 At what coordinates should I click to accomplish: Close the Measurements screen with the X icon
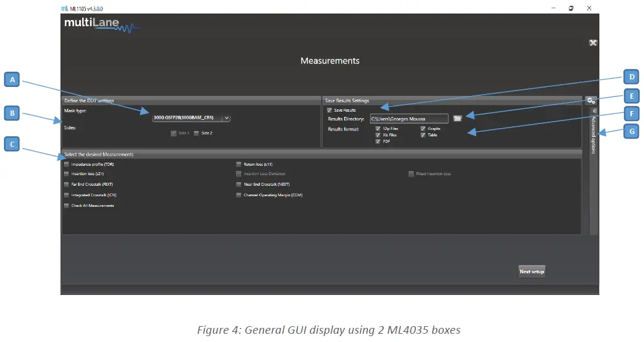592,42
